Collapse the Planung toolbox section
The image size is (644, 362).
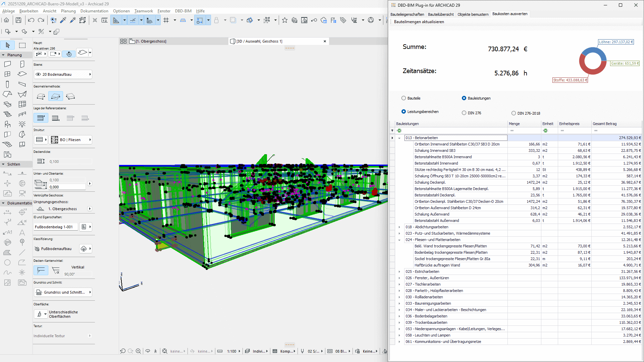coord(3,55)
